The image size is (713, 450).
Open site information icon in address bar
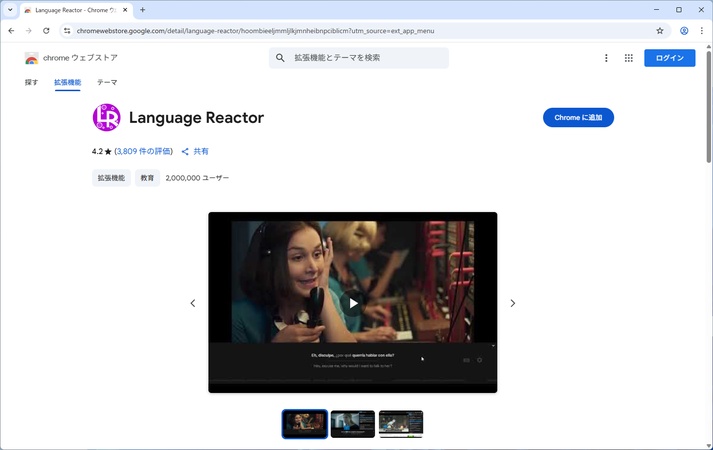(x=67, y=31)
